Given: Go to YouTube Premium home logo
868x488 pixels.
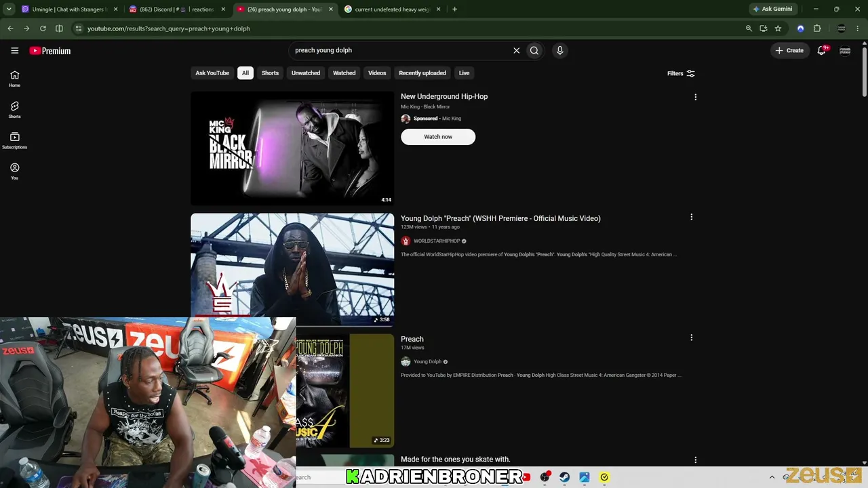Looking at the screenshot, I should coord(50,51).
